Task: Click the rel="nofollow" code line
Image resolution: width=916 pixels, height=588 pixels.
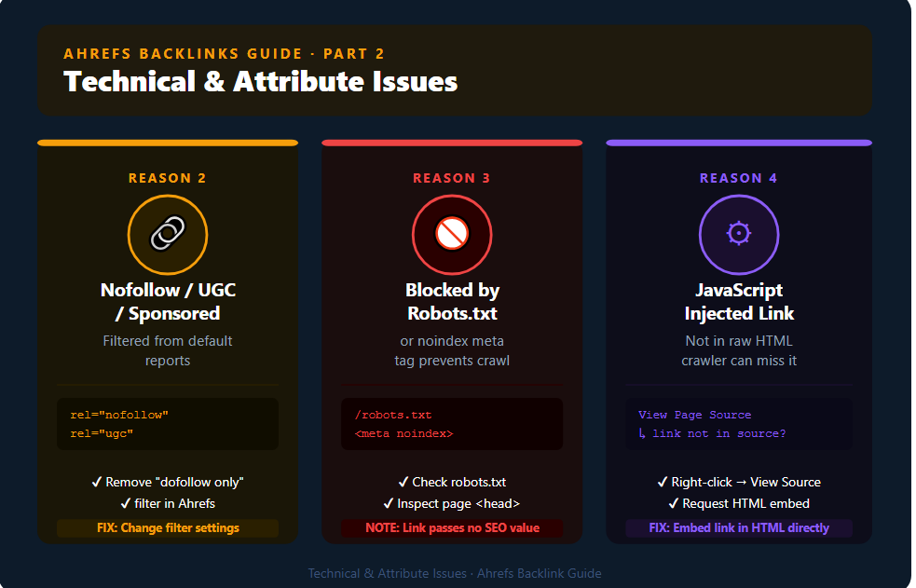Action: (119, 415)
